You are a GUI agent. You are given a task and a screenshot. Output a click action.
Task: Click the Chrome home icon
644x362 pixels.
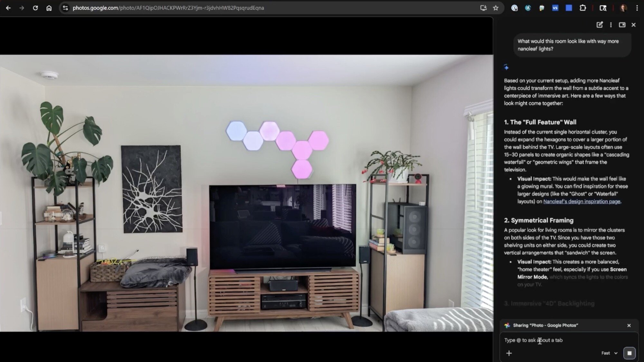[x=49, y=8]
